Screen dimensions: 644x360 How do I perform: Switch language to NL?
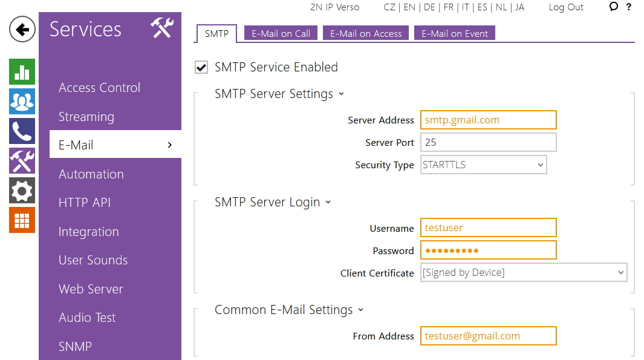pyautogui.click(x=501, y=7)
